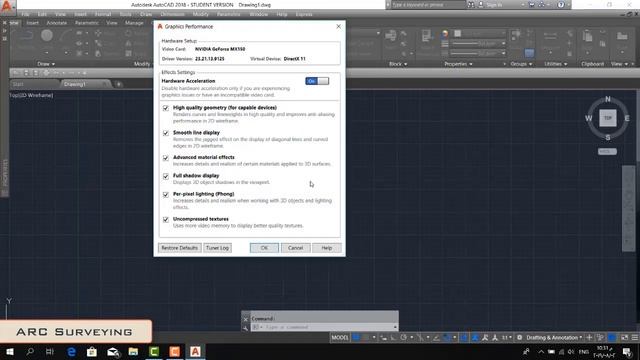Select the Arc tool in Draw panel

coord(66,36)
